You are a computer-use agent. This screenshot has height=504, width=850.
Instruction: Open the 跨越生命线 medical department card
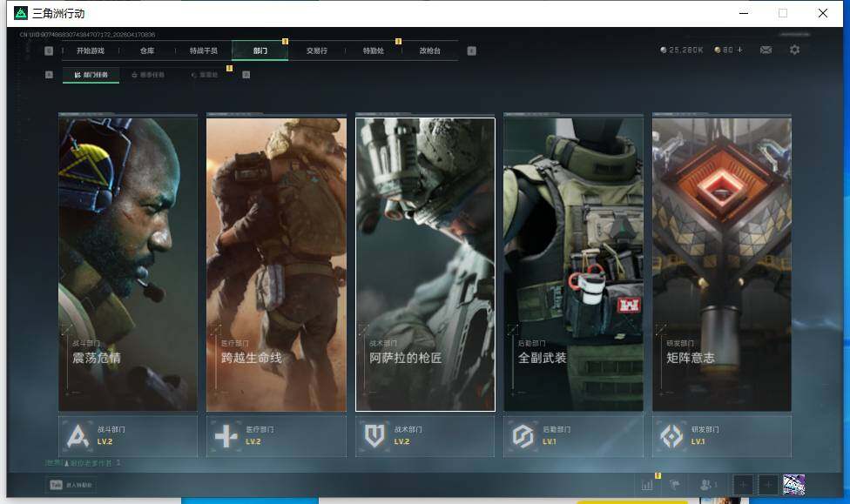point(276,265)
